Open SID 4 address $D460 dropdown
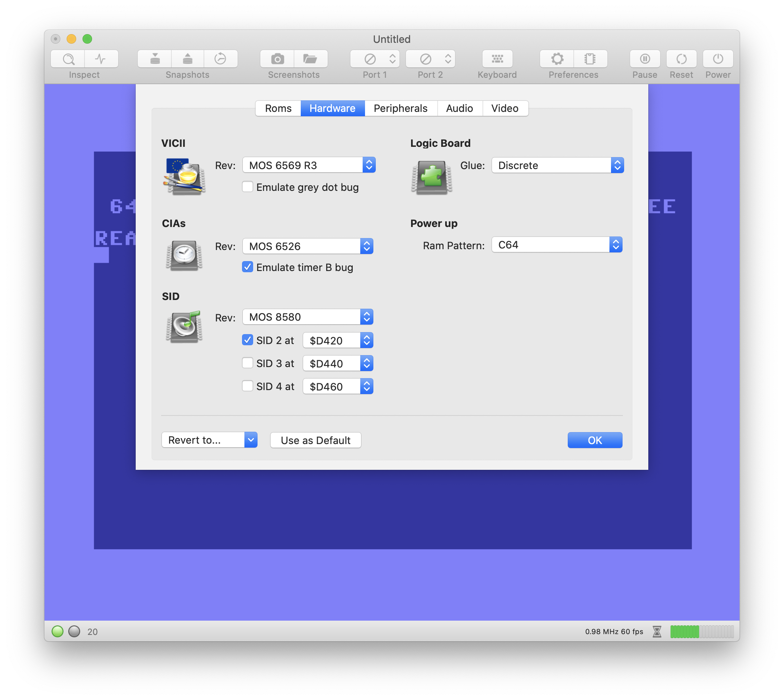This screenshot has height=700, width=784. pos(338,386)
